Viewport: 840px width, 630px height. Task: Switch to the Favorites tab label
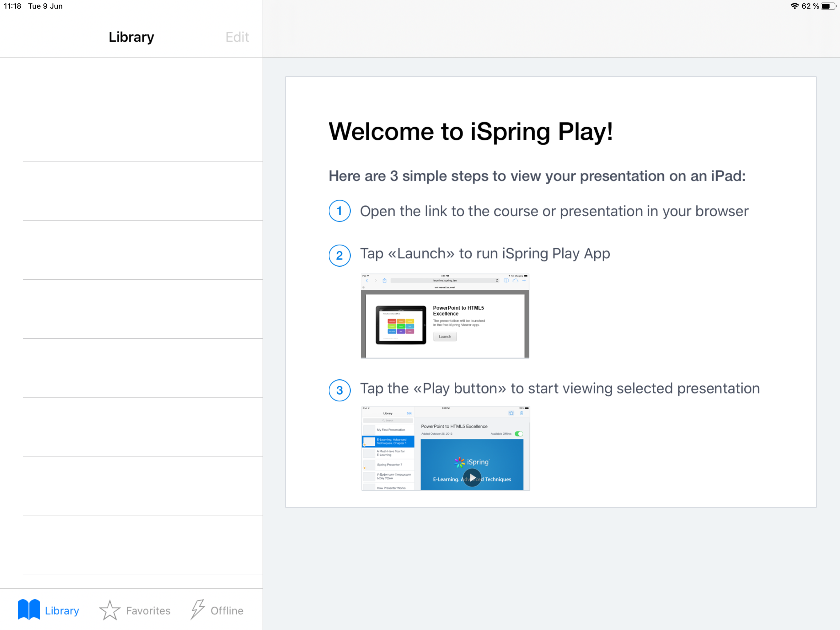(148, 611)
